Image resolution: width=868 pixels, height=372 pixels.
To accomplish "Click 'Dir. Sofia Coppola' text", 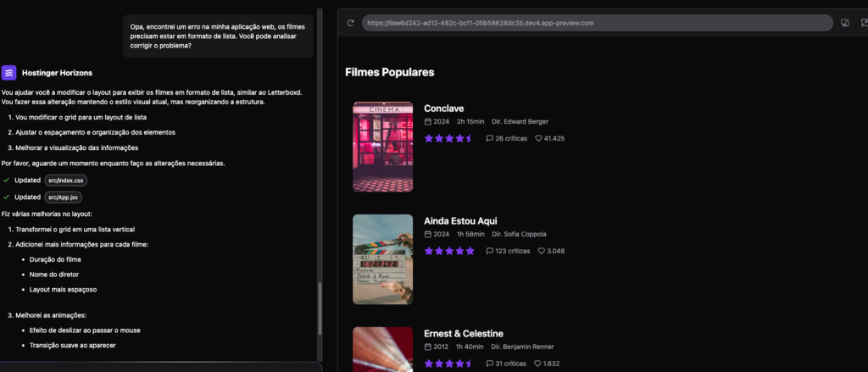I will click(x=519, y=234).
